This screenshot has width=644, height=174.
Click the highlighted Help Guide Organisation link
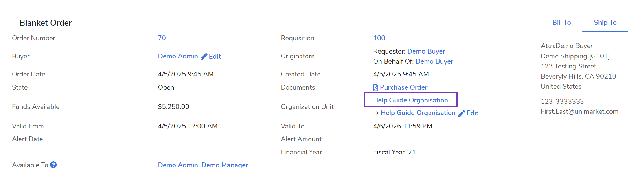pos(410,100)
